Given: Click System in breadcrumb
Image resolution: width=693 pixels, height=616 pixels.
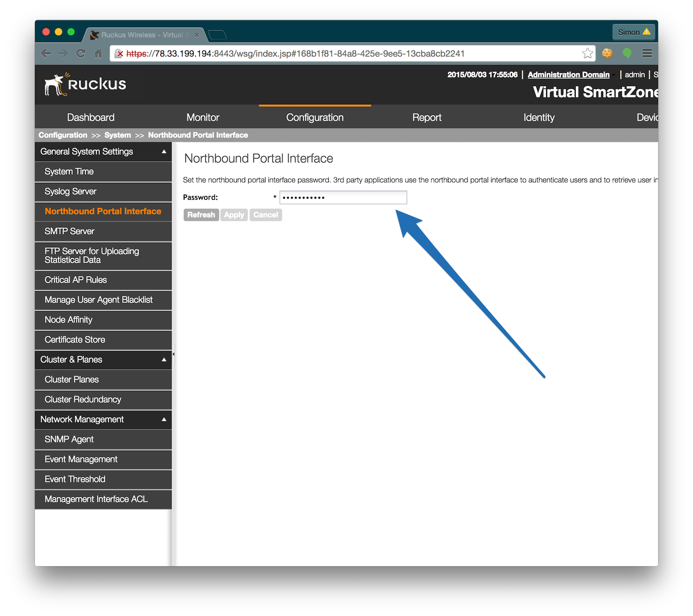Looking at the screenshot, I should (117, 135).
